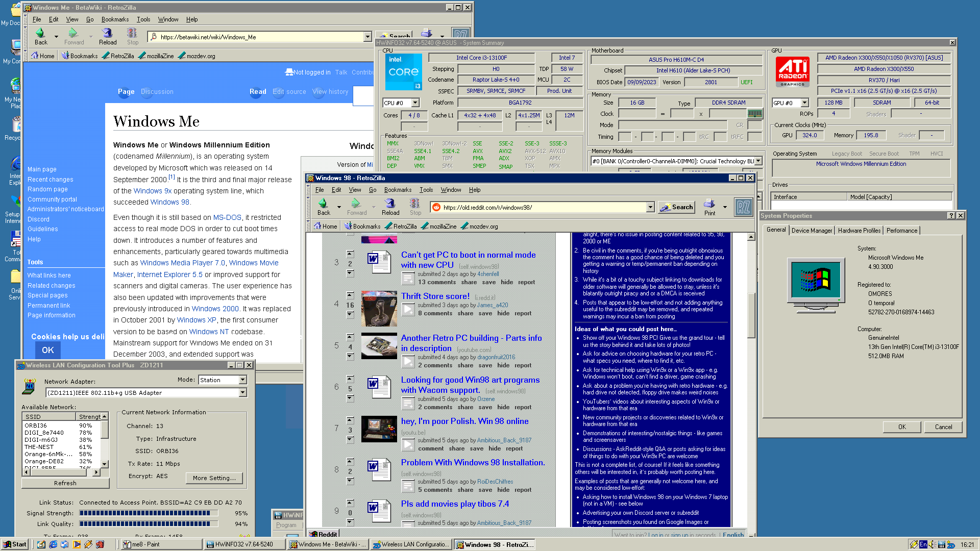980x551 pixels.
Task: Switch to Device Manager tab
Action: 812,231
